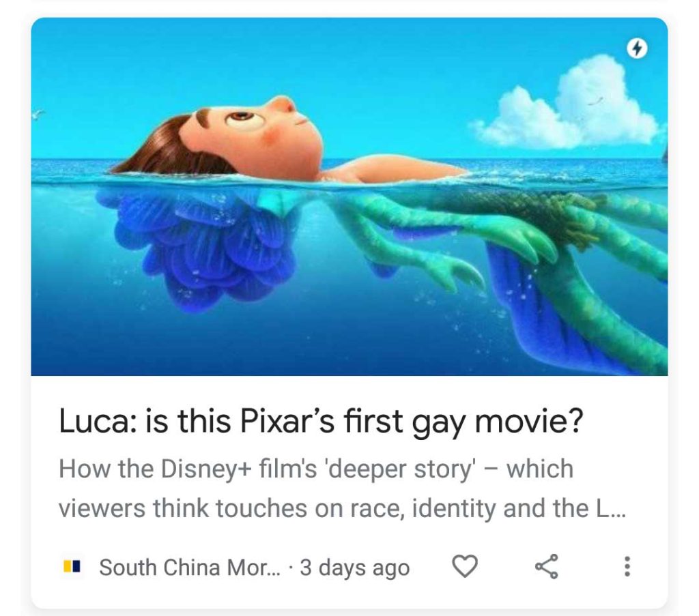Open the three-dot more options menu
Image resolution: width=699 pixels, height=616 pixels.
[x=627, y=567]
